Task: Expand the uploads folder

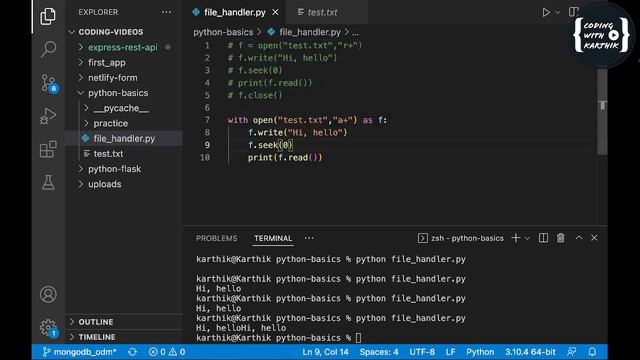Action: [x=104, y=184]
